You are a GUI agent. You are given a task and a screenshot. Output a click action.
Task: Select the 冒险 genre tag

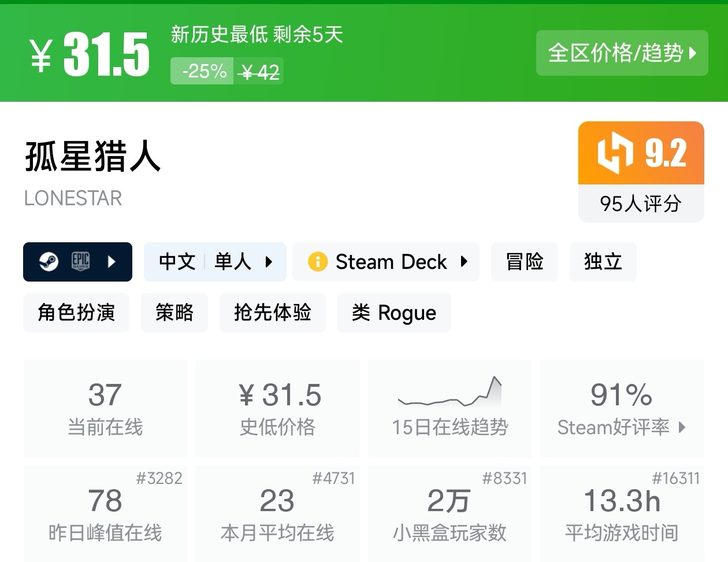click(524, 262)
